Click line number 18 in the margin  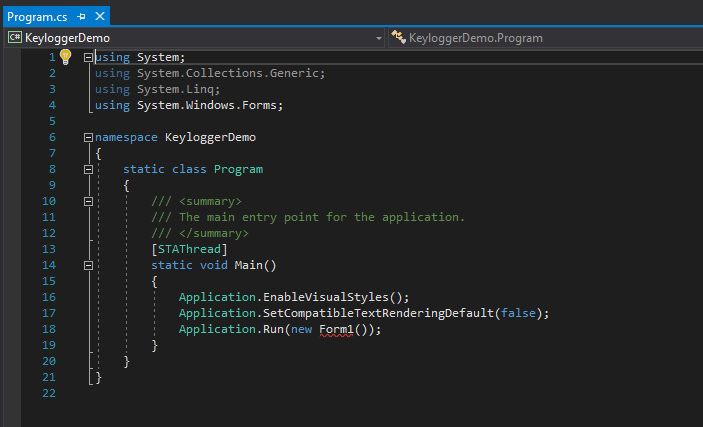(49, 329)
